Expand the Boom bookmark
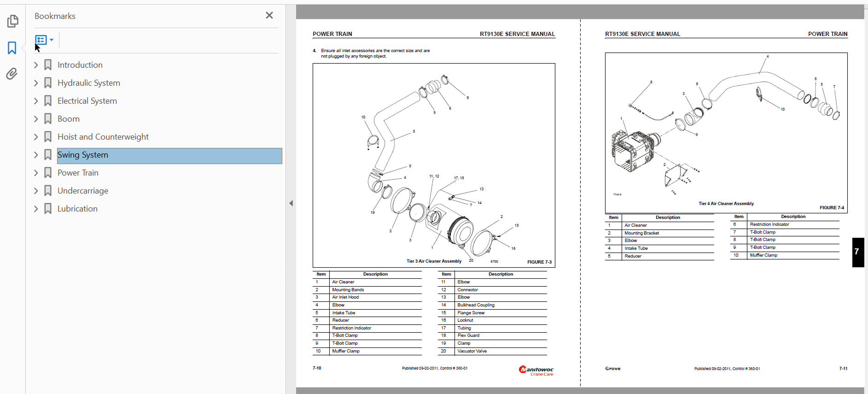This screenshot has width=868, height=394. [x=36, y=119]
